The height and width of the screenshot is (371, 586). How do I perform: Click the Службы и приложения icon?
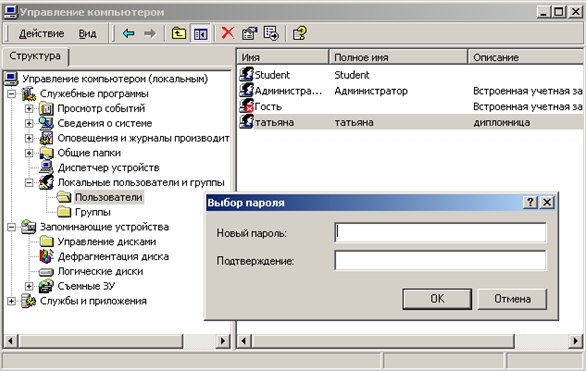tap(28, 301)
